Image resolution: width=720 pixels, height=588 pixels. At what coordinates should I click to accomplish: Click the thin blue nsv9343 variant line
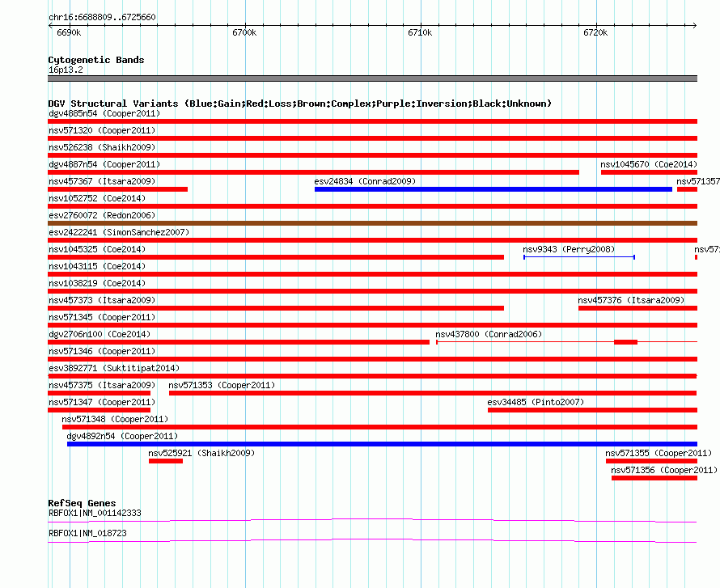[x=579, y=257]
